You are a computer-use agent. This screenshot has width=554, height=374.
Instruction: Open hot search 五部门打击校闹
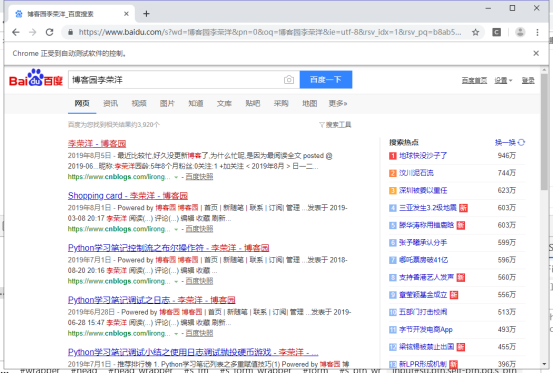coord(423,312)
